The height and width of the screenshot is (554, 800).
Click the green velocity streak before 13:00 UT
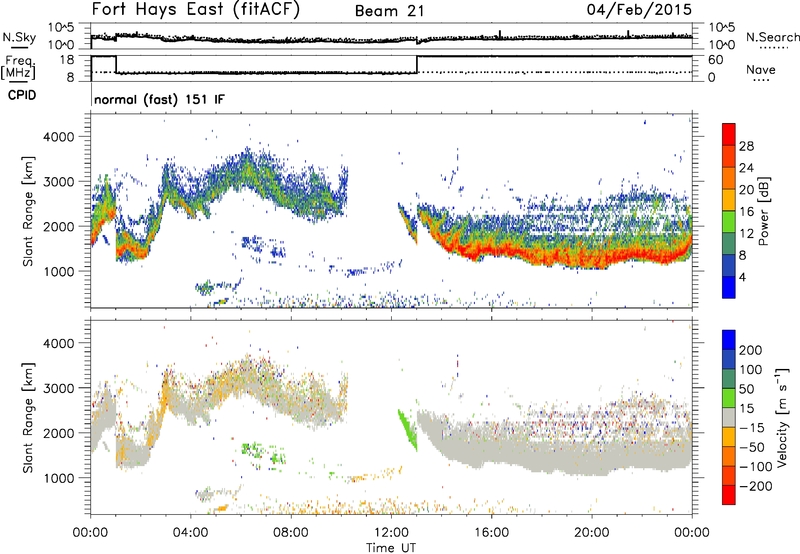coord(408,430)
